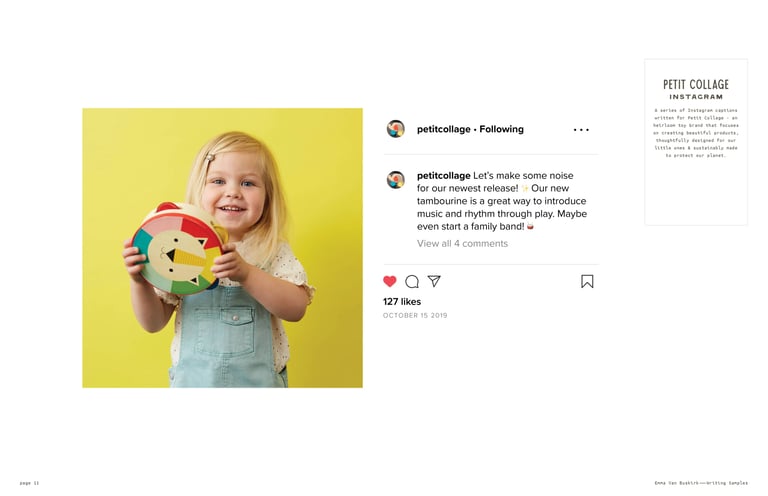Click the sparkle emoji in caption
The width and height of the screenshot is (768, 496).
tap(525, 189)
